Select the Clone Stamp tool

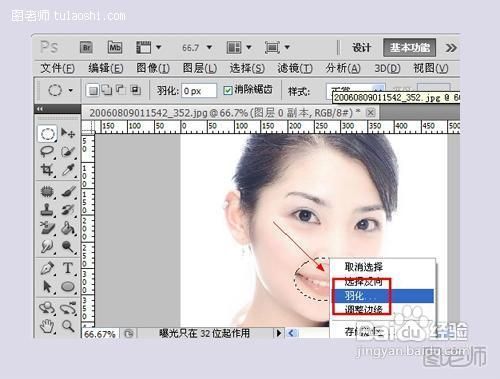point(47,210)
